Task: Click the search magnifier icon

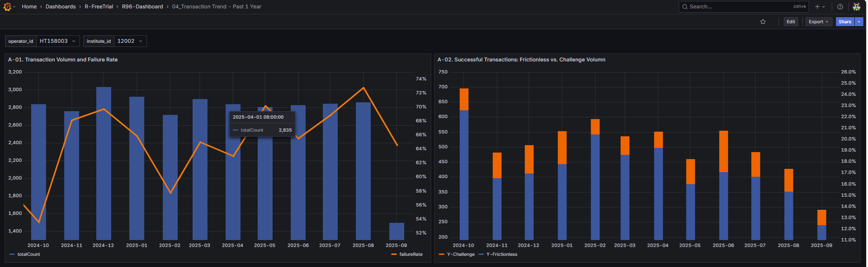Action: (x=685, y=7)
